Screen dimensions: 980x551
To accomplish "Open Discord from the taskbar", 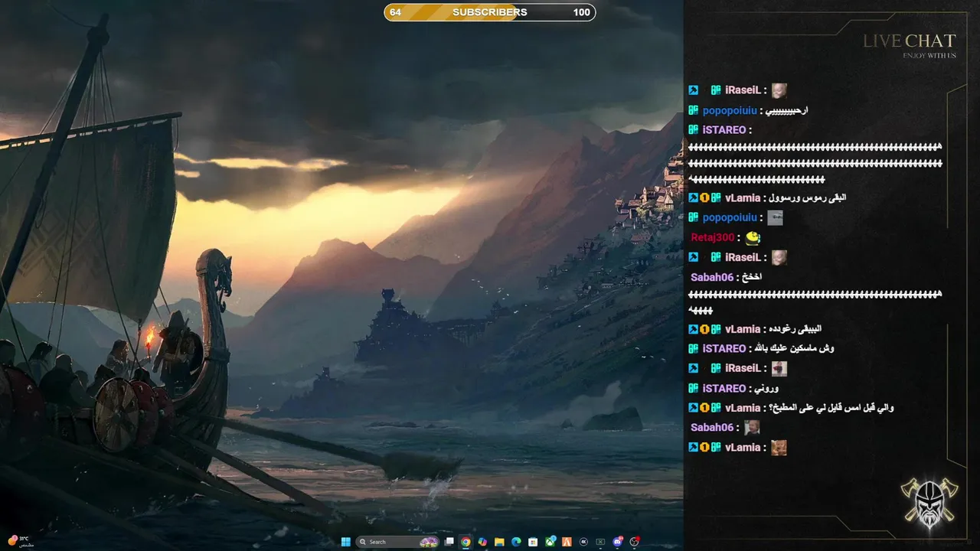I will click(618, 542).
